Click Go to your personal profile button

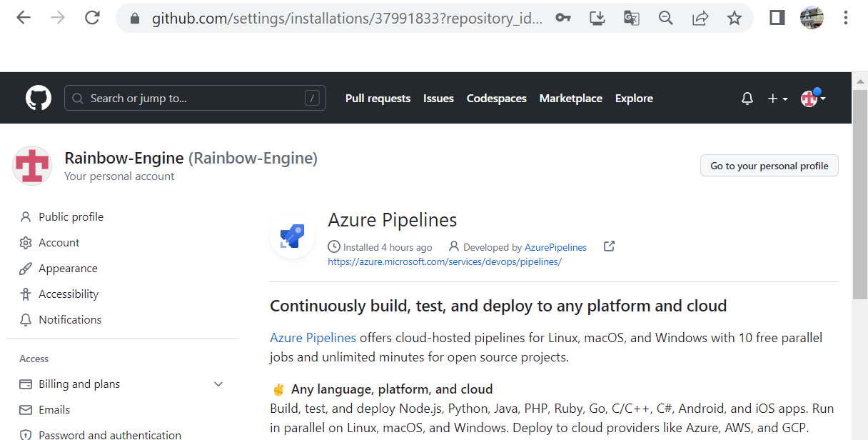[x=769, y=166]
